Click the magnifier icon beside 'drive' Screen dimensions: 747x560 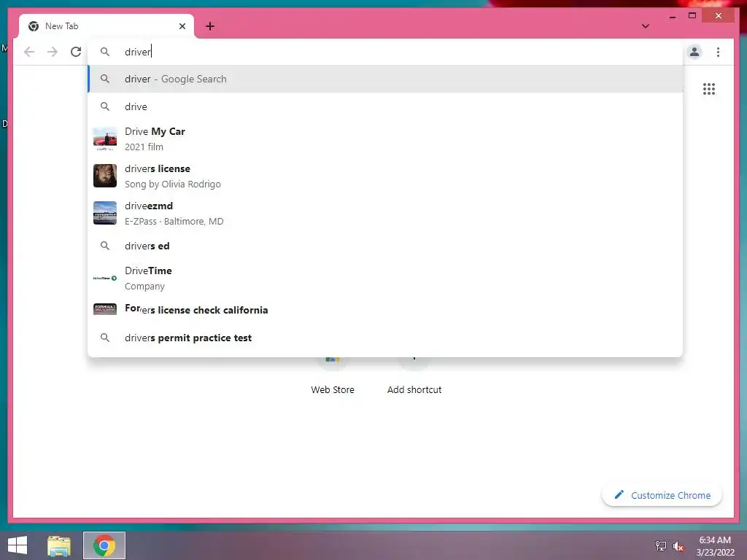[x=105, y=106]
